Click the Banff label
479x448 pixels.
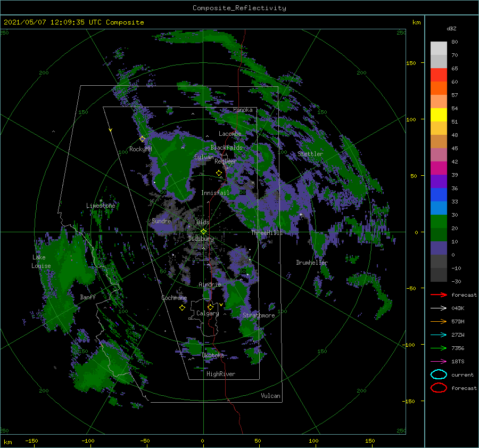click(x=88, y=297)
